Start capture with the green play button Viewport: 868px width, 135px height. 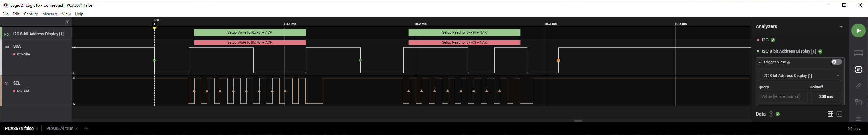tap(858, 31)
